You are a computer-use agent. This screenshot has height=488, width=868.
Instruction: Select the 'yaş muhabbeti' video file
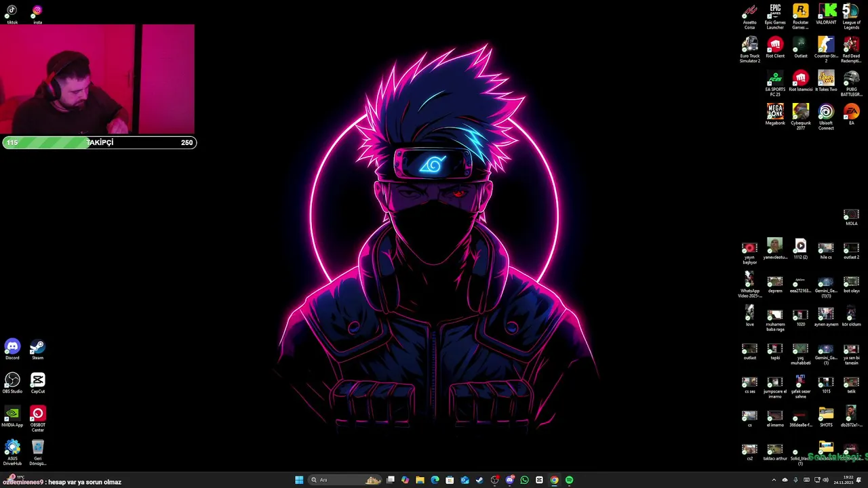(x=801, y=354)
